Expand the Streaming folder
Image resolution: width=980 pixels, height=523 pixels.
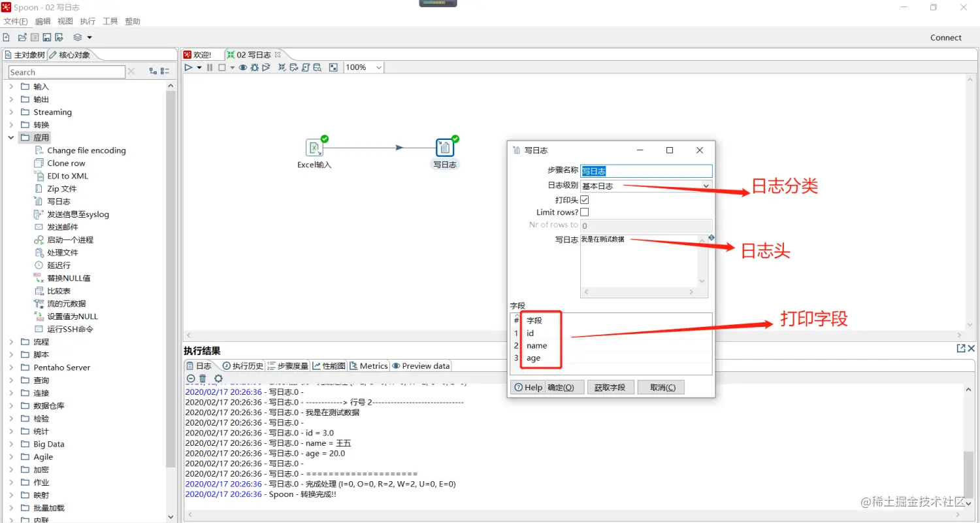coord(11,112)
